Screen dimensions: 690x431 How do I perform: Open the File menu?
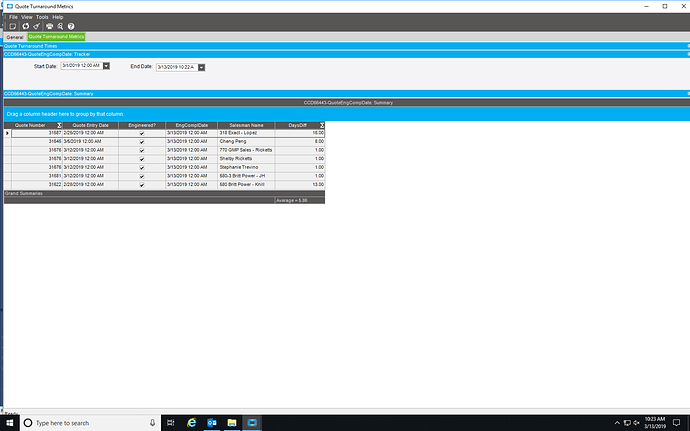14,17
